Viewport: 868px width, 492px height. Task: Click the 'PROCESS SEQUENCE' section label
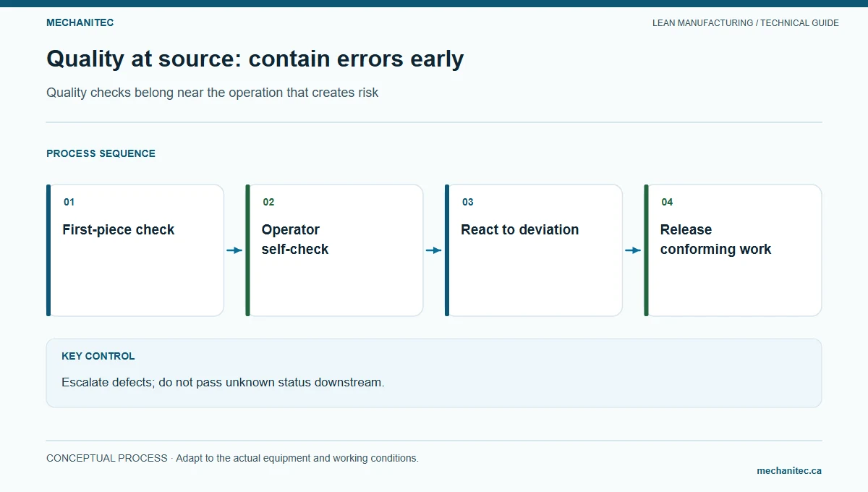pyautogui.click(x=101, y=153)
